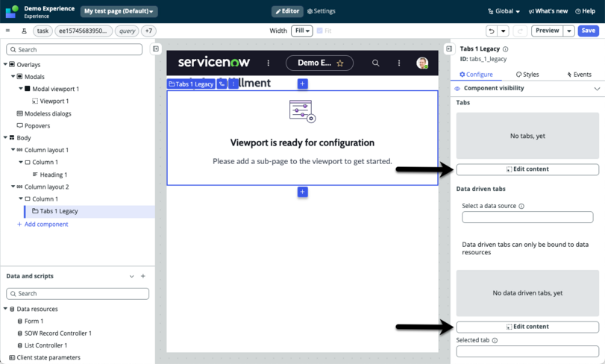Open What's new menu

click(548, 11)
